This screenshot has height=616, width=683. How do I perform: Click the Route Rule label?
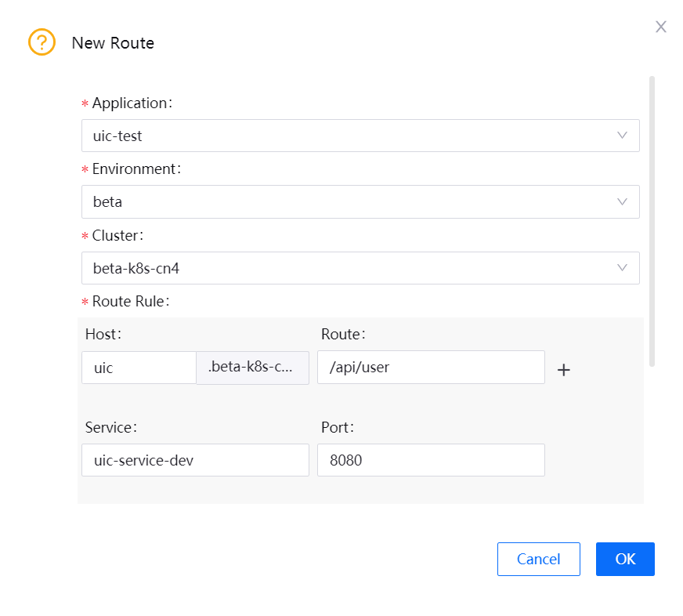point(130,301)
